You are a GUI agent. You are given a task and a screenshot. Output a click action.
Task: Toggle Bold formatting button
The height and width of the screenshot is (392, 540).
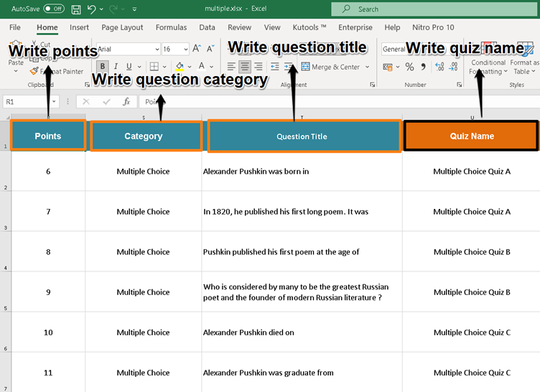103,67
